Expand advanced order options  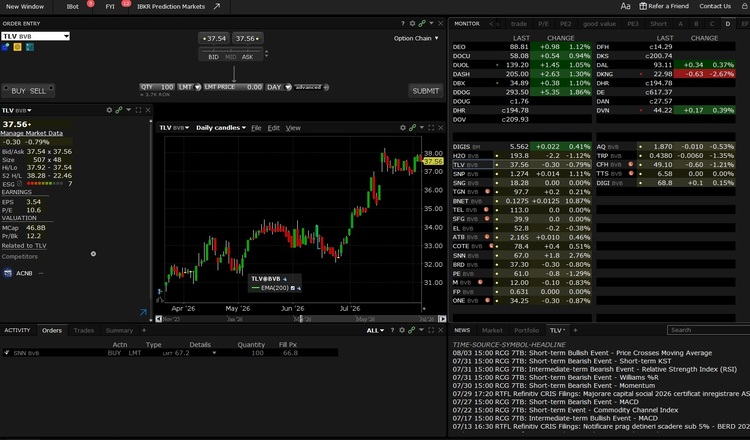(x=311, y=87)
